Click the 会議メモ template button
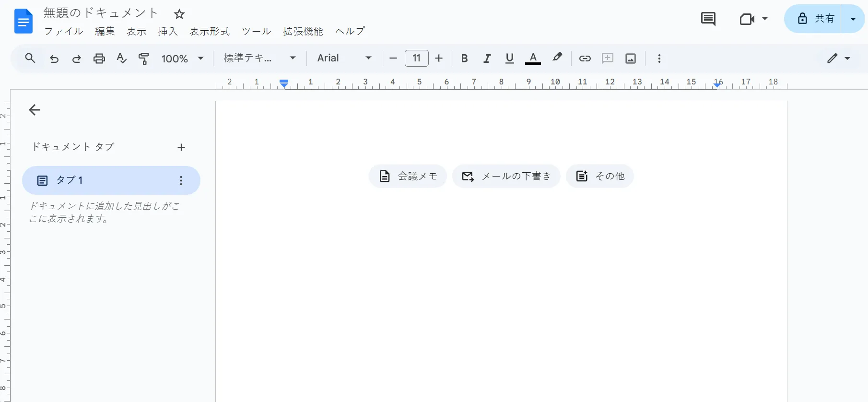 pos(408,176)
